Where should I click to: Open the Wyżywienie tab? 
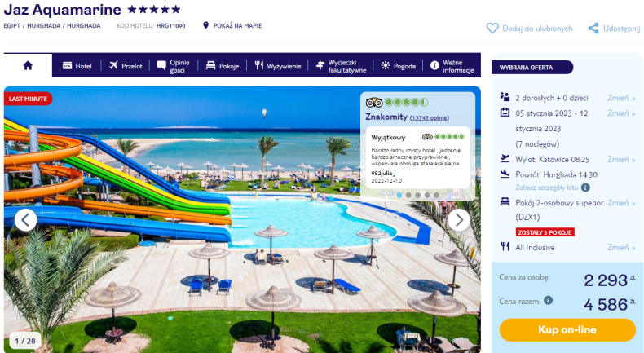pyautogui.click(x=278, y=66)
